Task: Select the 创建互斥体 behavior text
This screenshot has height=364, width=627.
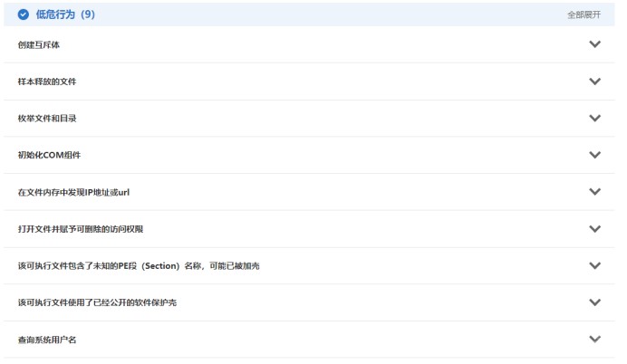Action: [x=38, y=44]
